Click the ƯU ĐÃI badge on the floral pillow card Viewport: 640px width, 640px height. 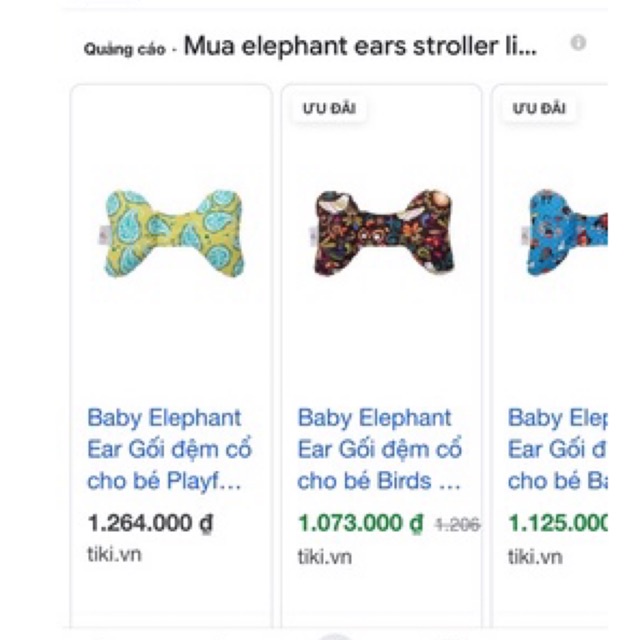point(328,109)
